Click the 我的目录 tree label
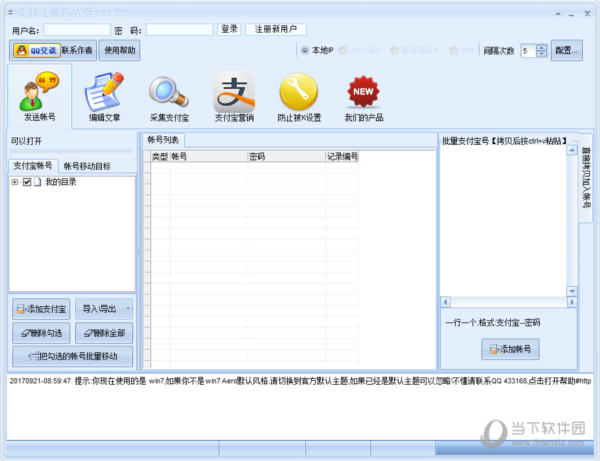The image size is (600, 461). [x=60, y=182]
